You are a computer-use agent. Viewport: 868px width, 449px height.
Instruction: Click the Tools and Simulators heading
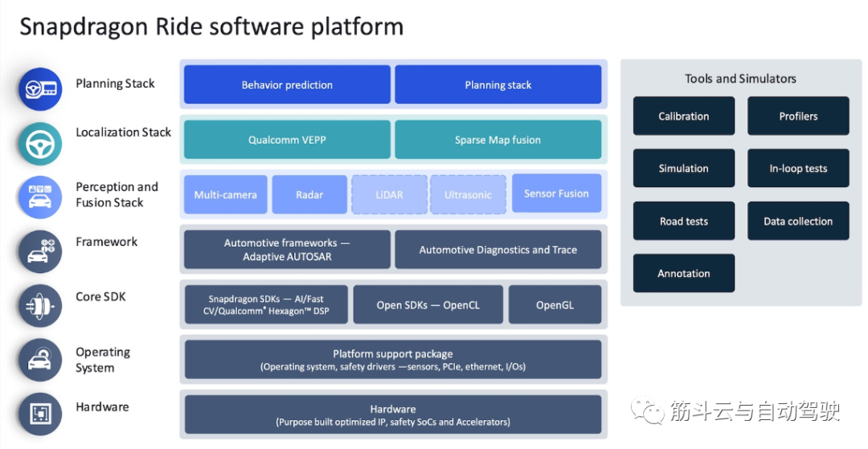coord(741,79)
